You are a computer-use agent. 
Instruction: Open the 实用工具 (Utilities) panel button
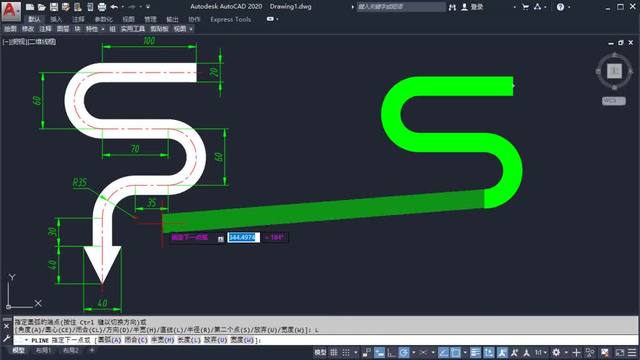pyautogui.click(x=133, y=29)
